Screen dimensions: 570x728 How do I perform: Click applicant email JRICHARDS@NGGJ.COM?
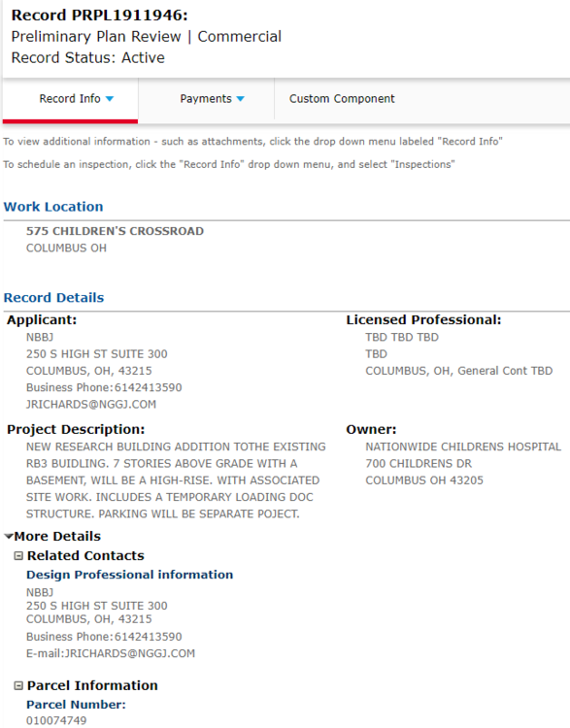[91, 405]
